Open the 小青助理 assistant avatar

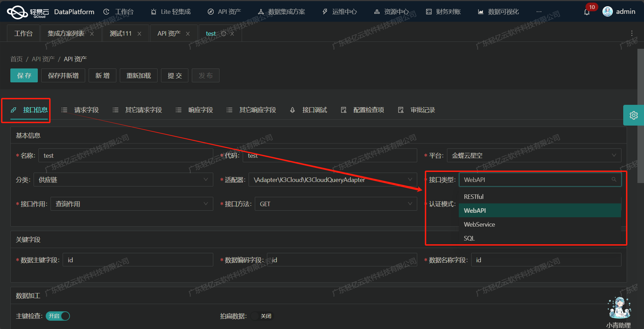[x=619, y=308]
